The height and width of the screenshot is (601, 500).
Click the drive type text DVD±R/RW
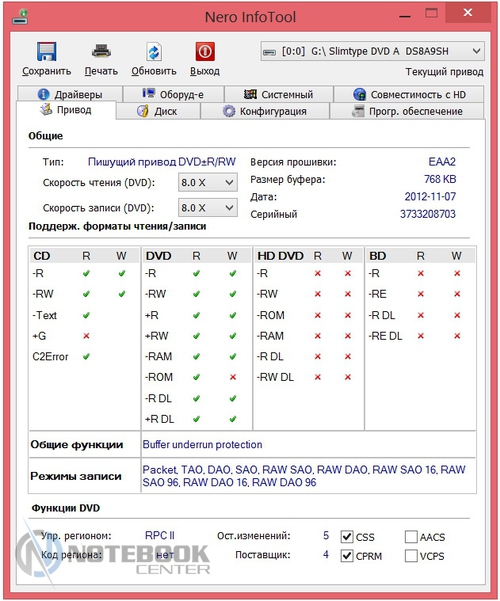click(207, 162)
